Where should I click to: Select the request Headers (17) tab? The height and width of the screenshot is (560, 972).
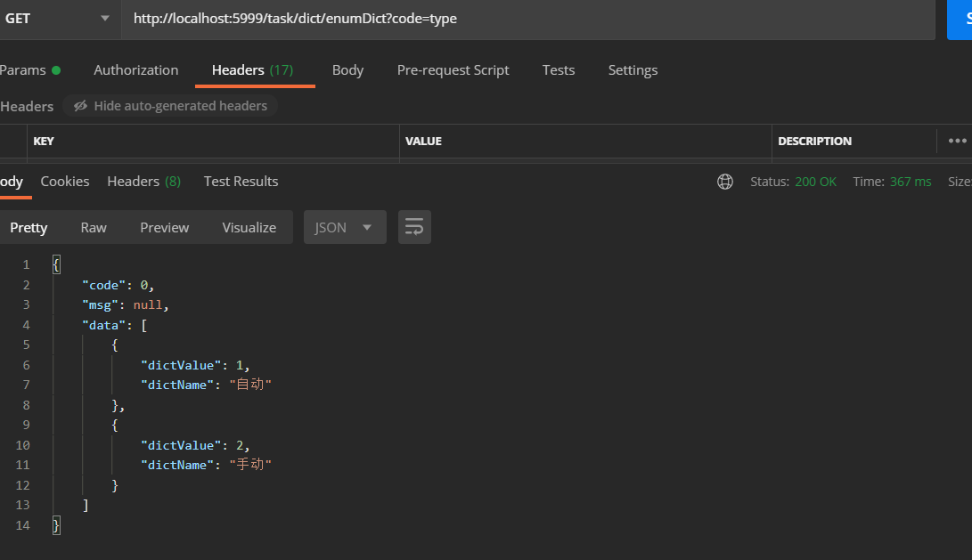point(253,70)
